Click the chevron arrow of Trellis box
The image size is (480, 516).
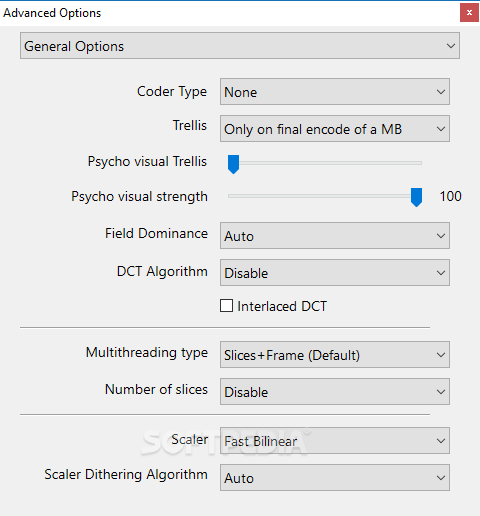click(x=441, y=129)
